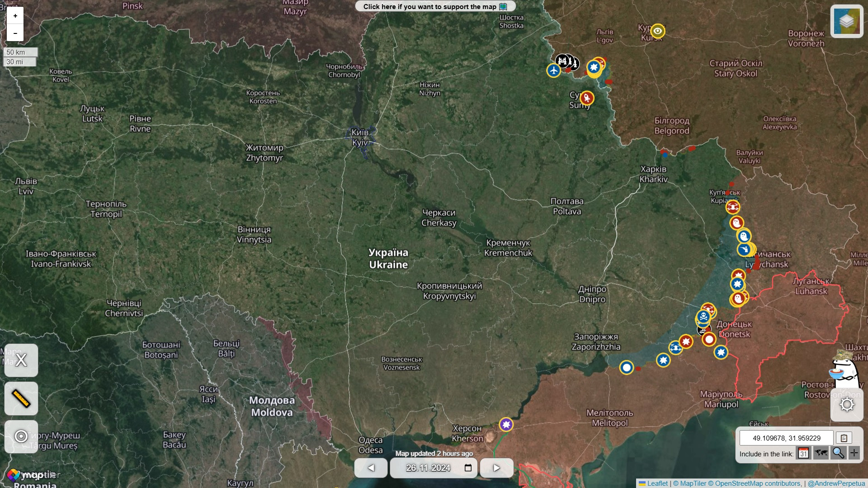Click the X social button
Viewport: 868px width, 488px height.
pos(21,360)
